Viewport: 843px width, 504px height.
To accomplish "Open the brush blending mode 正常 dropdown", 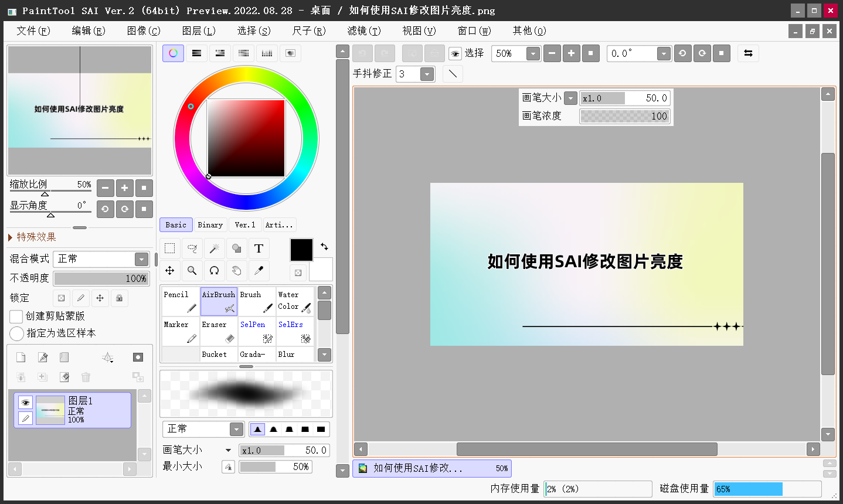I will [x=236, y=429].
